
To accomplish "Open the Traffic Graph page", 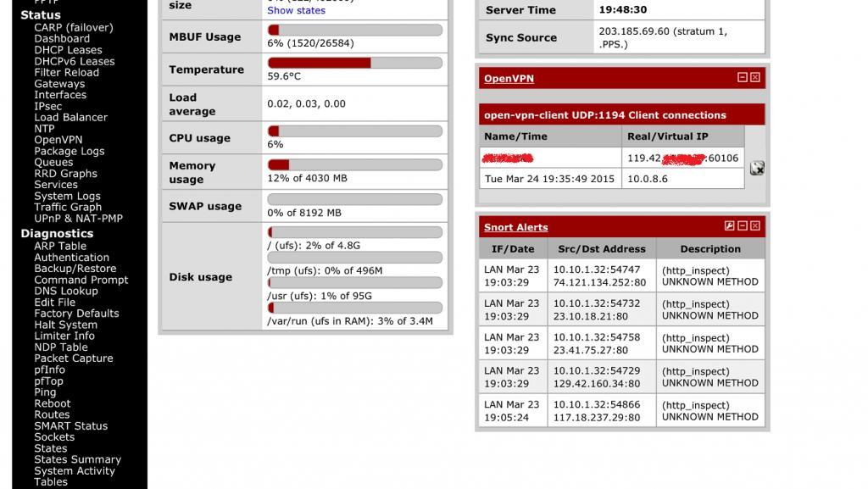I will click(68, 208).
